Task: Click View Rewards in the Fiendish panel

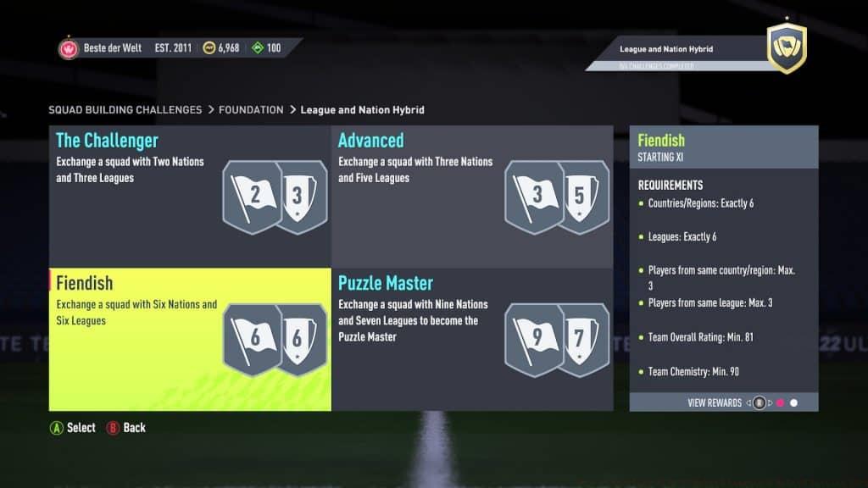Action: pos(715,402)
